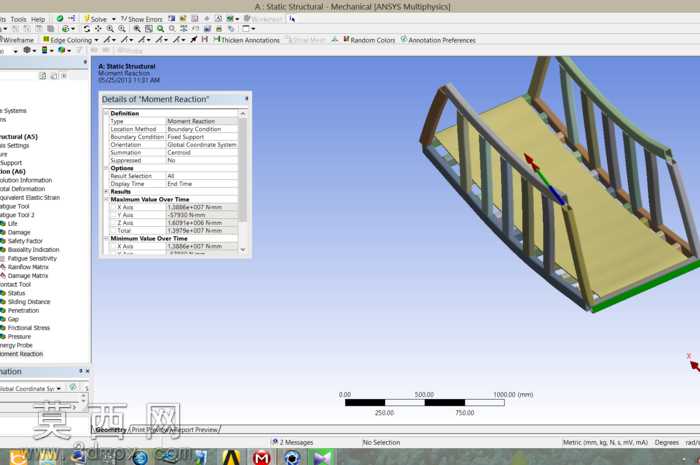This screenshot has height=465, width=700.
Task: Open the Tools menu
Action: point(18,19)
